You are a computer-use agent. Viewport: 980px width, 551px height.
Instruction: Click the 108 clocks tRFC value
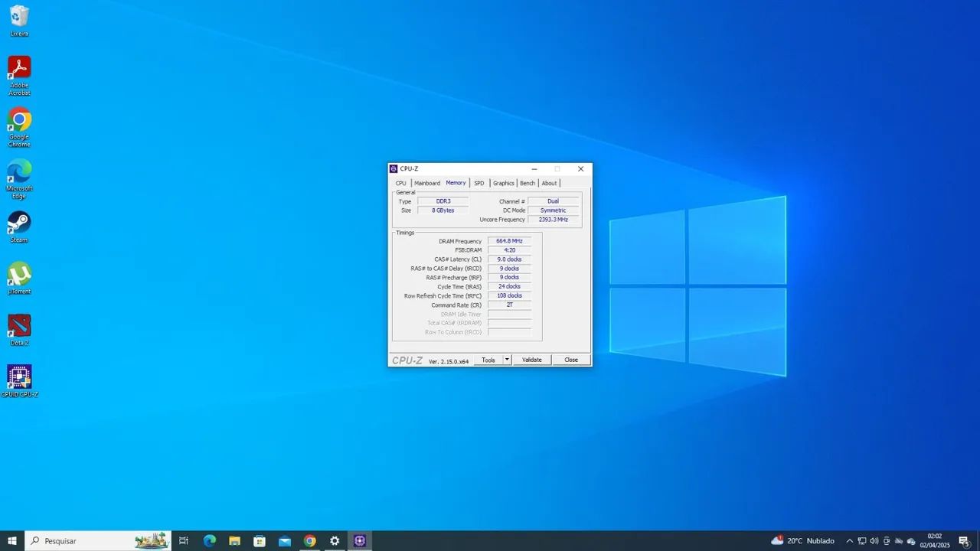(x=509, y=296)
